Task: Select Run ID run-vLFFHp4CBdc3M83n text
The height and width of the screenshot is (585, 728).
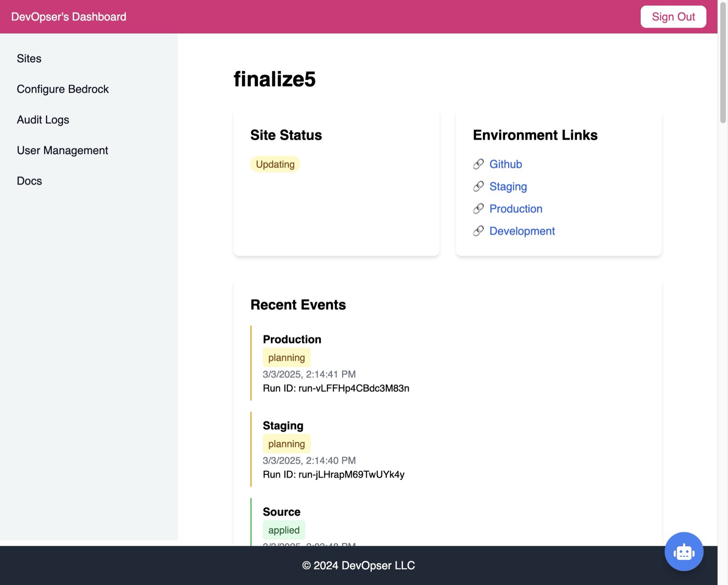Action: [x=336, y=388]
